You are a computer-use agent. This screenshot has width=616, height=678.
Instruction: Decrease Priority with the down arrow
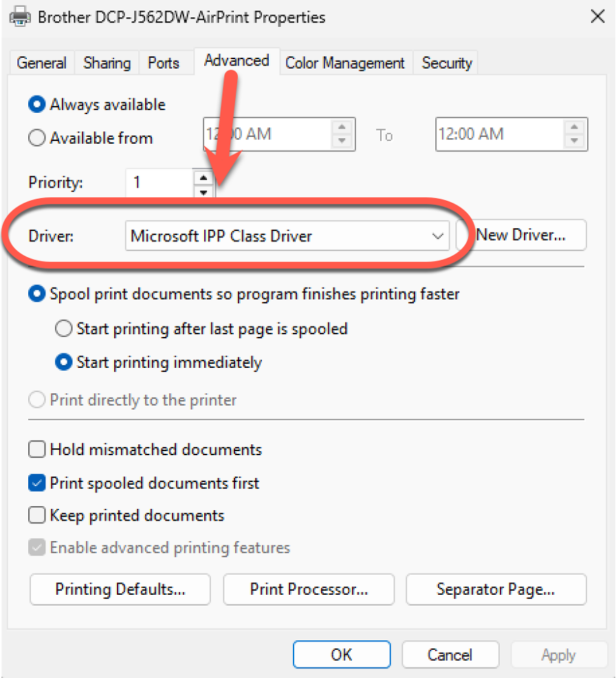coord(203,192)
